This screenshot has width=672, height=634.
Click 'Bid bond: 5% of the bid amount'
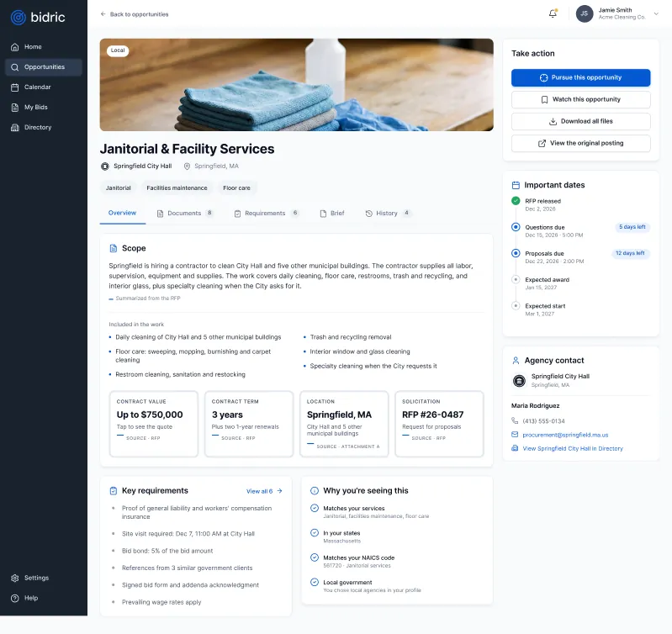[167, 552]
